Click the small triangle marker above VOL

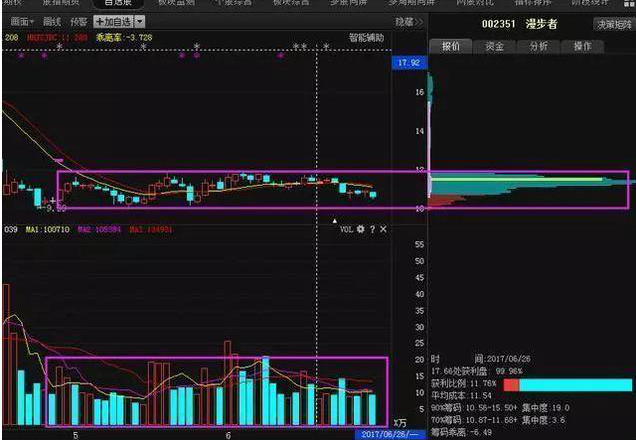click(335, 220)
